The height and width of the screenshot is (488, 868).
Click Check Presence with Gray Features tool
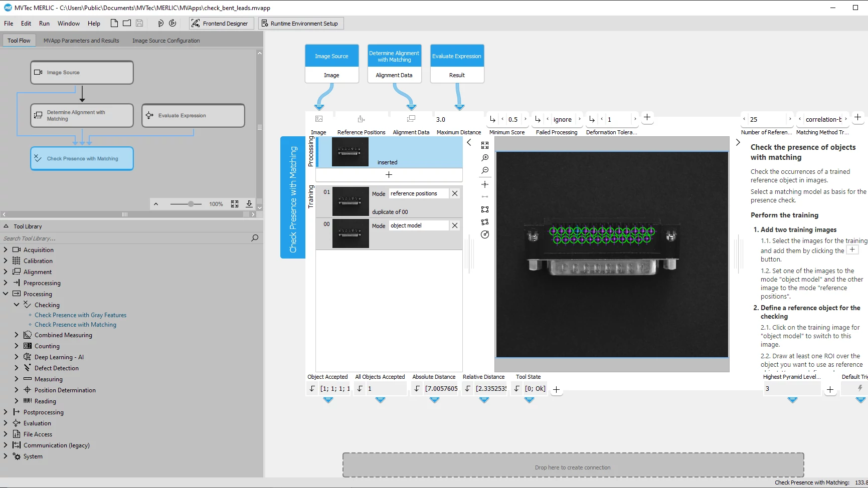pos(81,315)
